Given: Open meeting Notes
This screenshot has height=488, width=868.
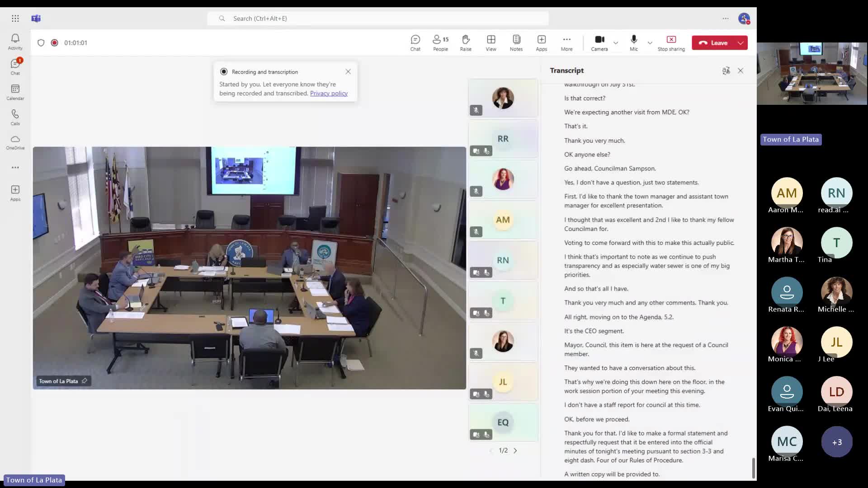Looking at the screenshot, I should click(x=515, y=42).
